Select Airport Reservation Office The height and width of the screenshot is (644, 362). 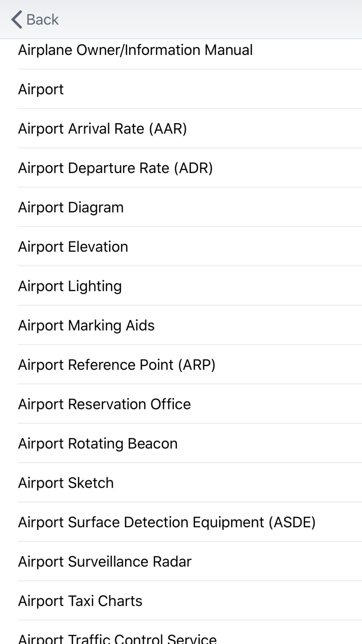(x=104, y=404)
